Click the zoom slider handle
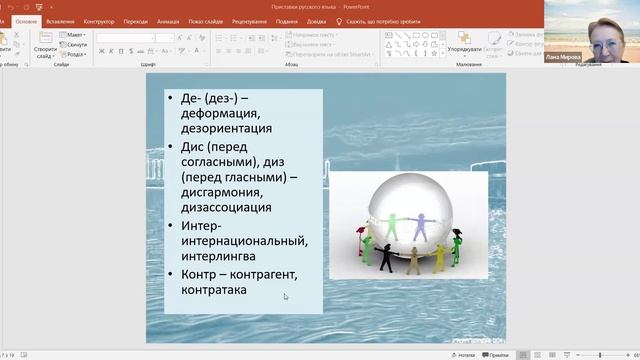 [x=600, y=356]
